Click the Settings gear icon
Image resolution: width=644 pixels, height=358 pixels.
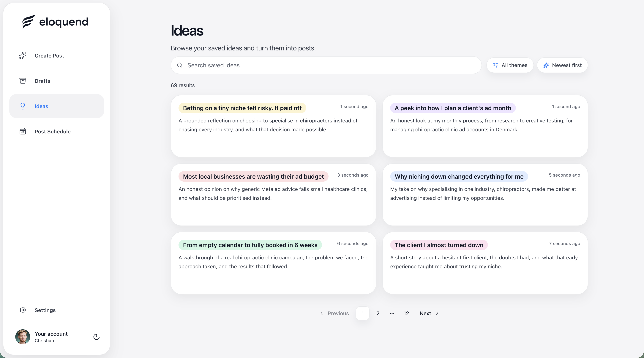[23, 310]
